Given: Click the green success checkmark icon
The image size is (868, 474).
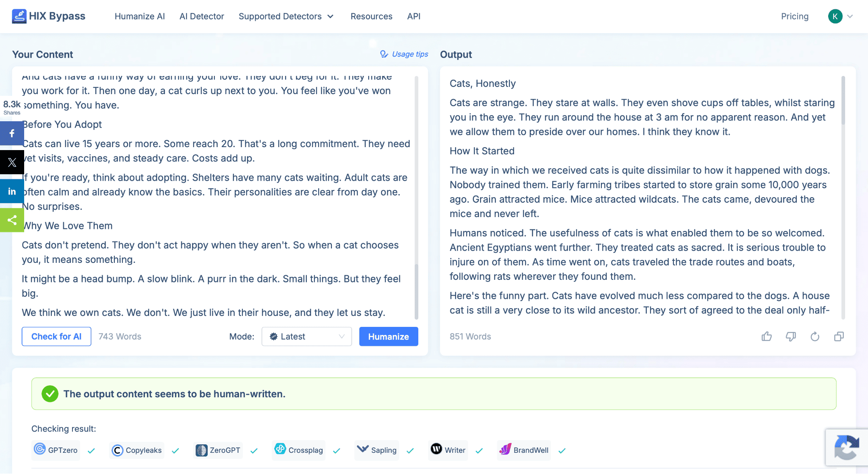Looking at the screenshot, I should tap(50, 393).
